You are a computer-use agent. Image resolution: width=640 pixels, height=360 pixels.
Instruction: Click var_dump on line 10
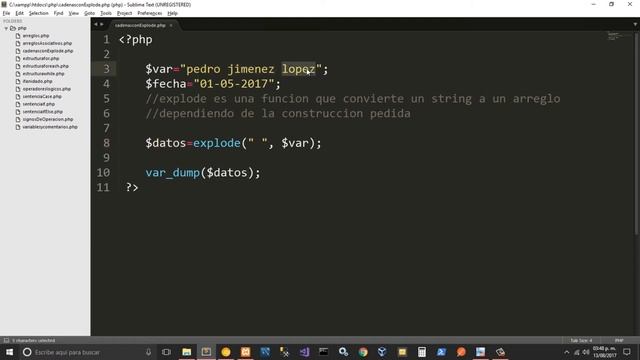[x=173, y=173]
